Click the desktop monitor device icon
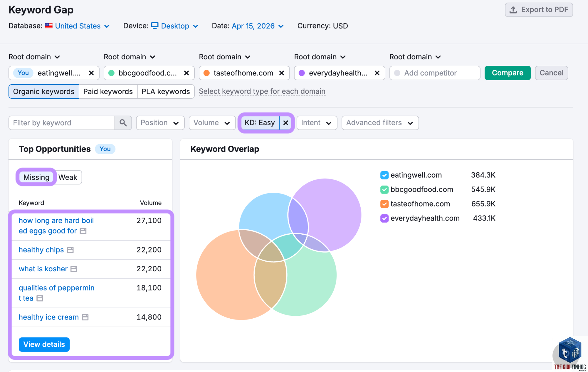Screen dimensions: 588x372 pyautogui.click(x=155, y=26)
